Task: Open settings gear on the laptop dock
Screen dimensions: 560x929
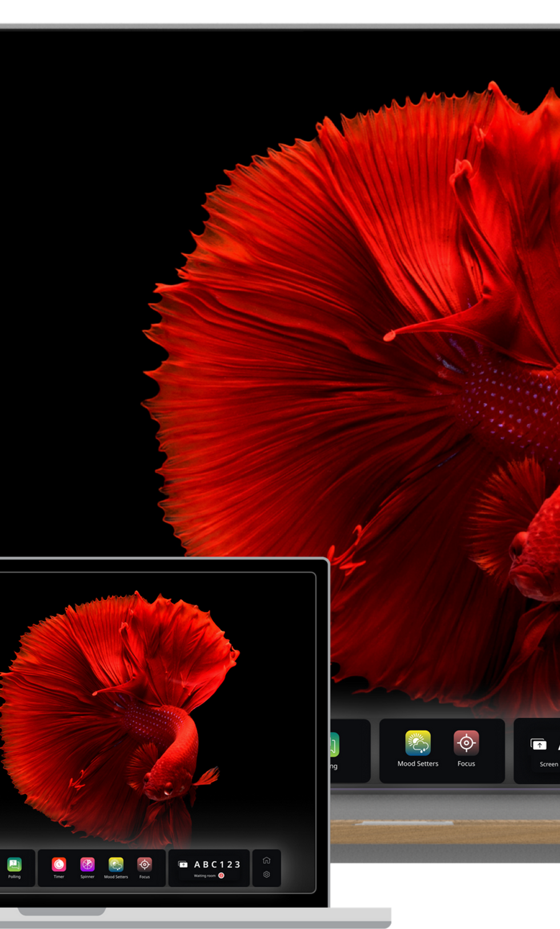Action: pyautogui.click(x=266, y=874)
